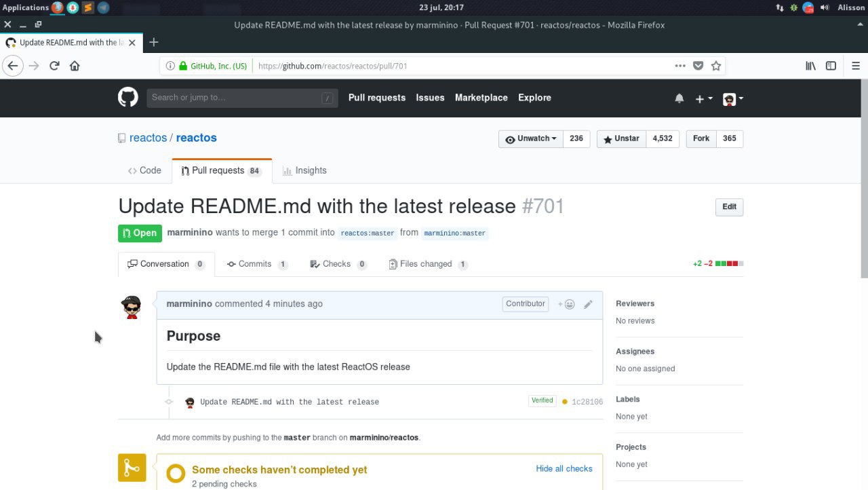Open Firefox library icon

[810, 66]
